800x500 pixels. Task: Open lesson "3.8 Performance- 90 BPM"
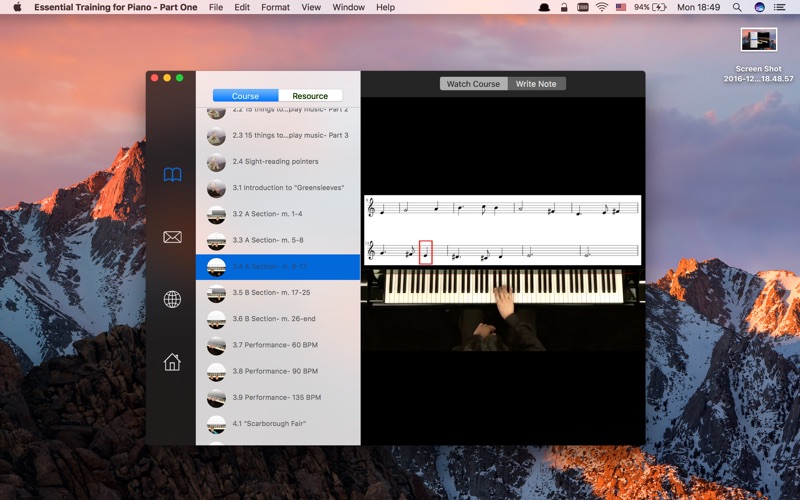pyautogui.click(x=278, y=371)
